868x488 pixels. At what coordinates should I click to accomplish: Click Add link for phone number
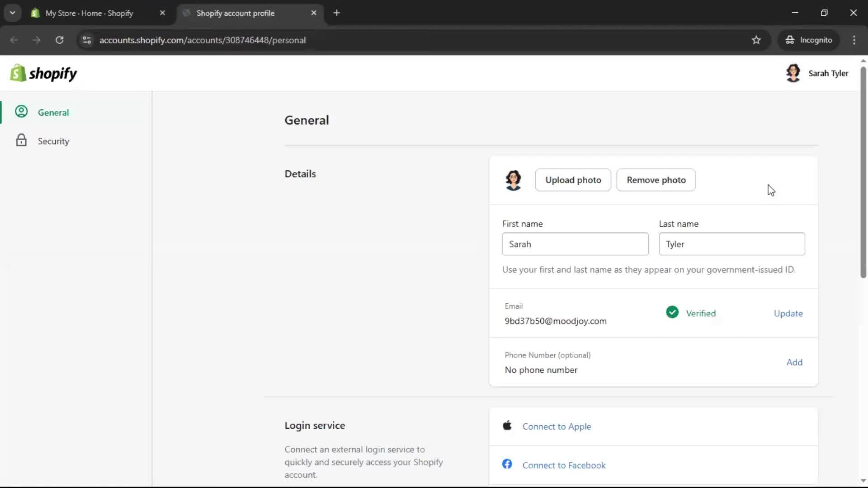[794, 362]
